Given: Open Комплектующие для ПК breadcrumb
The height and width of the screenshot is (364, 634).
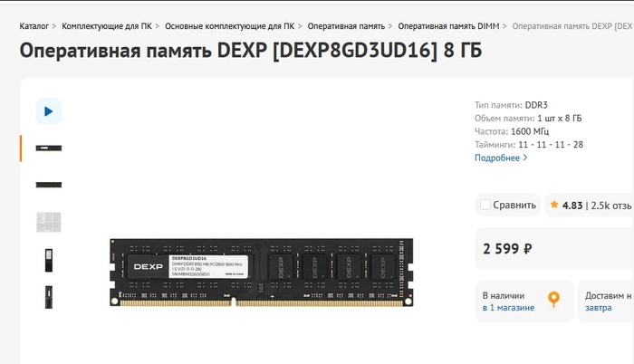Looking at the screenshot, I should (107, 26).
